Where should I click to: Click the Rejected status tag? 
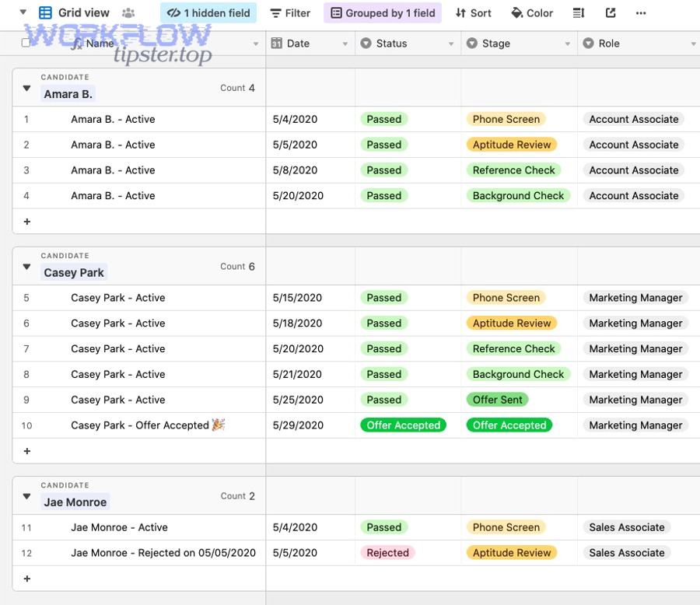click(387, 553)
